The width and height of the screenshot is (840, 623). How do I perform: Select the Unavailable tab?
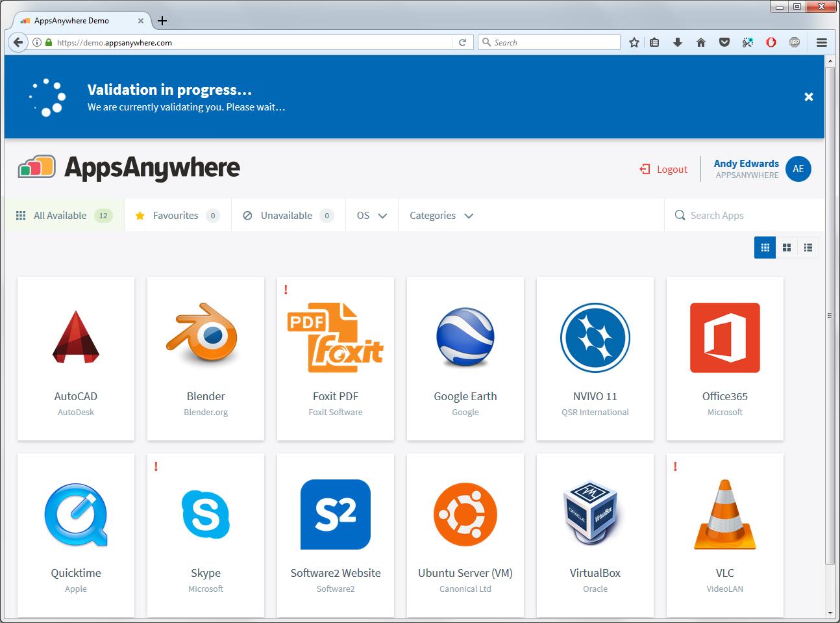(x=288, y=215)
